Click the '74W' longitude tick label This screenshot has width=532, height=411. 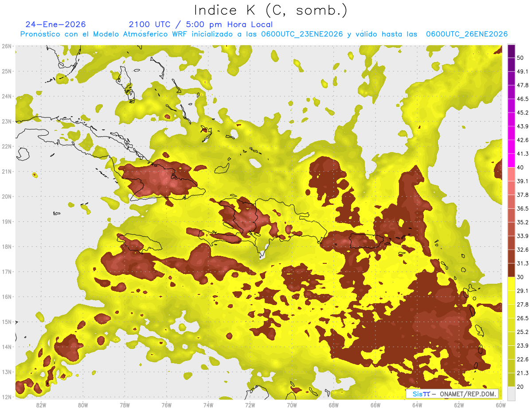pos(208,405)
